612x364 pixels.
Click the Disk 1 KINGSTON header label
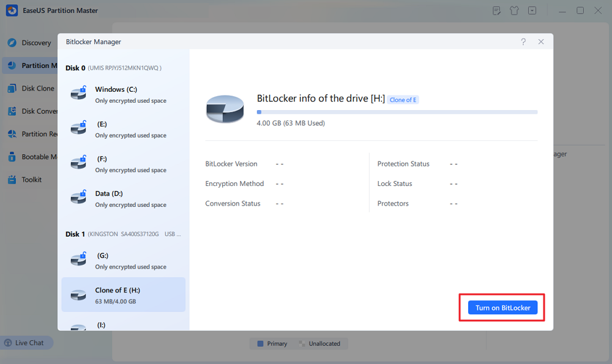click(123, 234)
